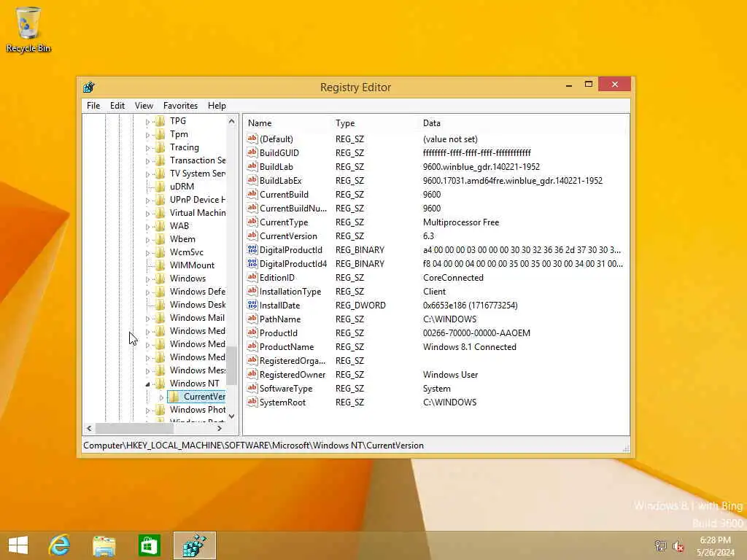Select the CurrentType value icon

coord(252,222)
